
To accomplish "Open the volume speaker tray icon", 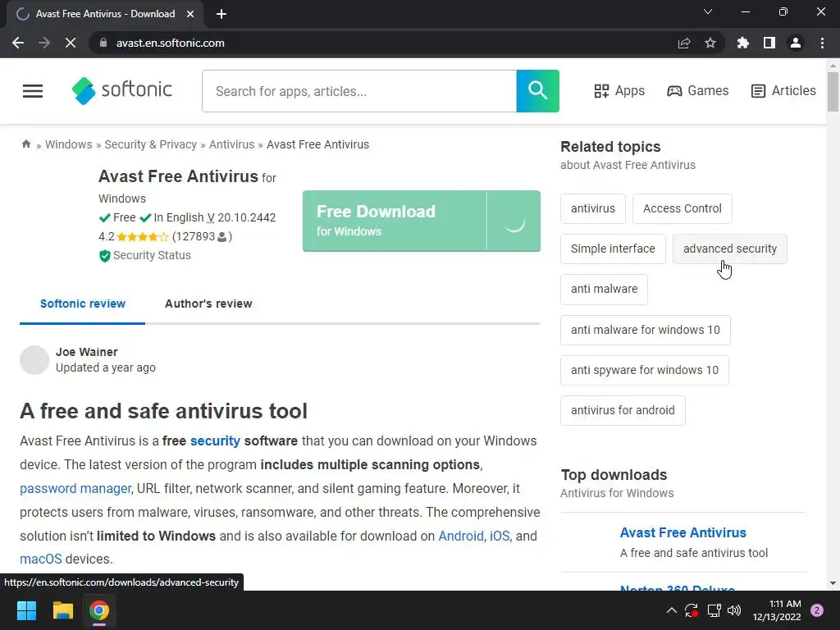I will pos(734,610).
